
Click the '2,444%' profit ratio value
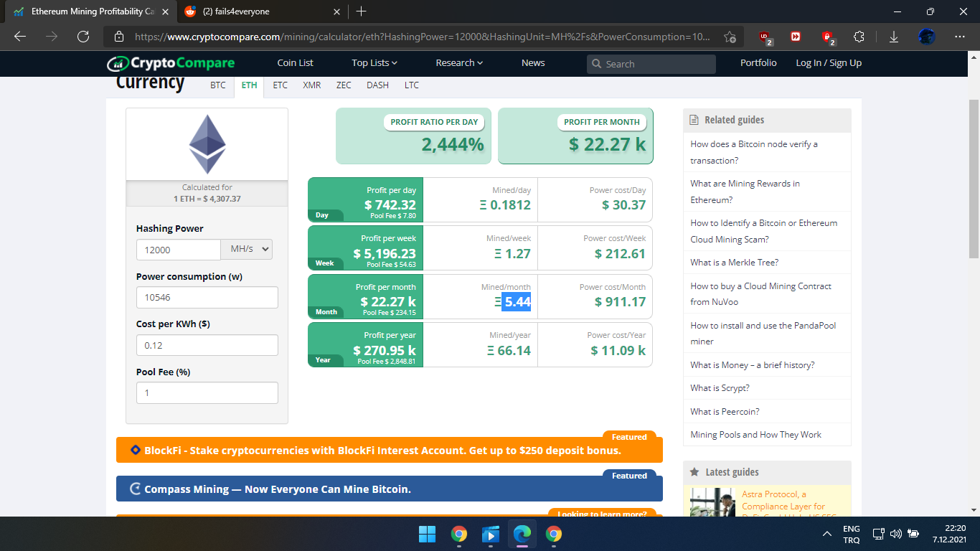(x=453, y=144)
